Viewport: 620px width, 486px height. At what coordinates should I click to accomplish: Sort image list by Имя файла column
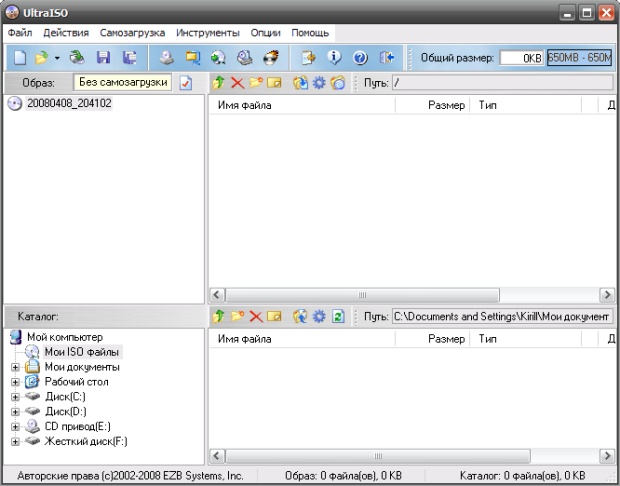302,105
